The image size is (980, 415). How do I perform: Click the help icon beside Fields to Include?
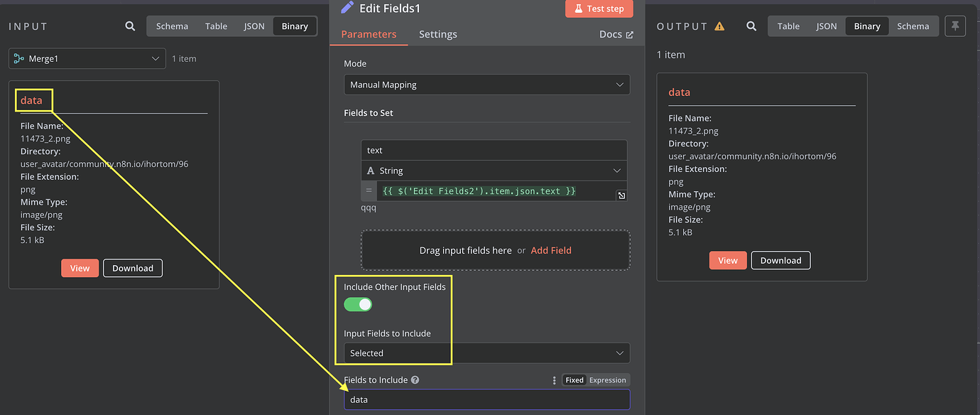pyautogui.click(x=416, y=379)
